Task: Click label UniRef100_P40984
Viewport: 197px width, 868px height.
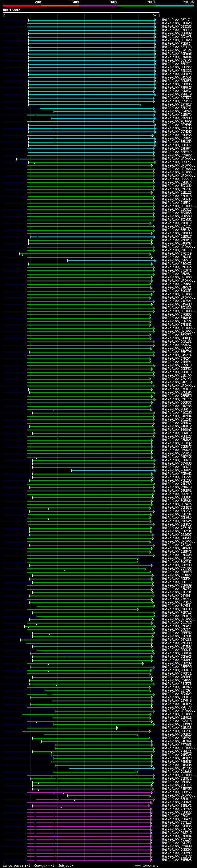Action: (177, 416)
